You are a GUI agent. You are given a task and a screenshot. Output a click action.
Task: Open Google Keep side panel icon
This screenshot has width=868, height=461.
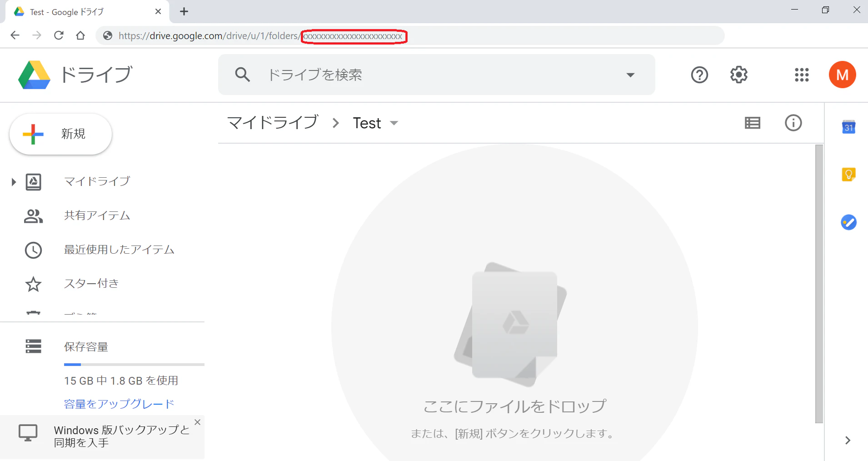[848, 174]
